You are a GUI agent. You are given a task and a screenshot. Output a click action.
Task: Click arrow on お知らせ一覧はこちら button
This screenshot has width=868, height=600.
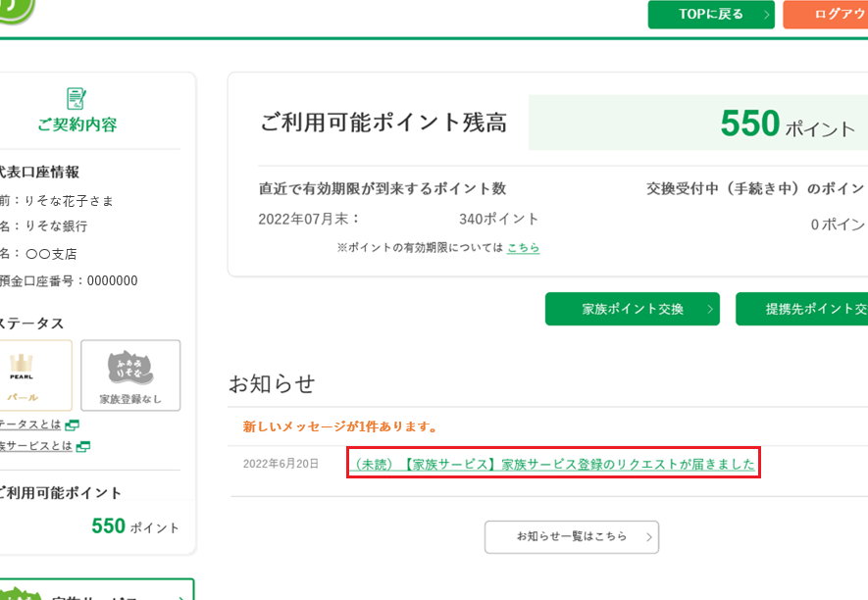(x=648, y=537)
